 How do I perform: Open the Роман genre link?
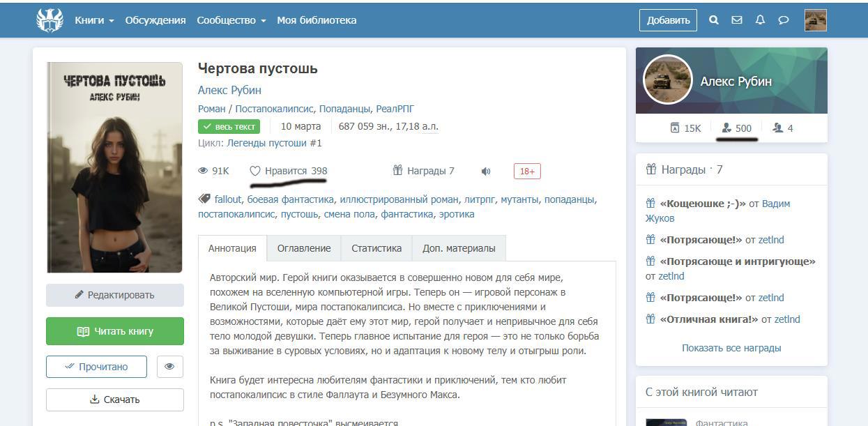click(x=212, y=108)
